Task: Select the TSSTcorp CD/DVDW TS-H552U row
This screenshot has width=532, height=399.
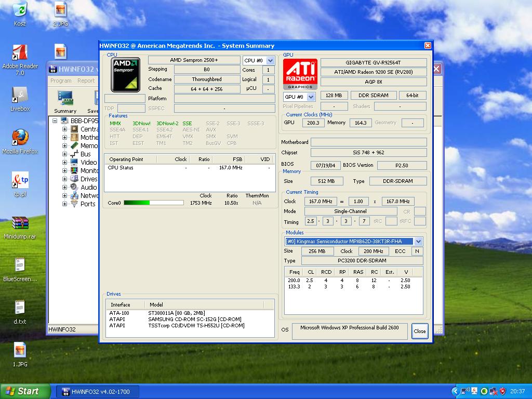Action: (190, 325)
